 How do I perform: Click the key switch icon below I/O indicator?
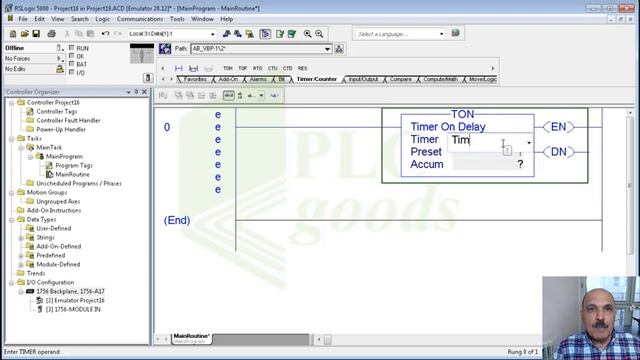tap(148, 78)
